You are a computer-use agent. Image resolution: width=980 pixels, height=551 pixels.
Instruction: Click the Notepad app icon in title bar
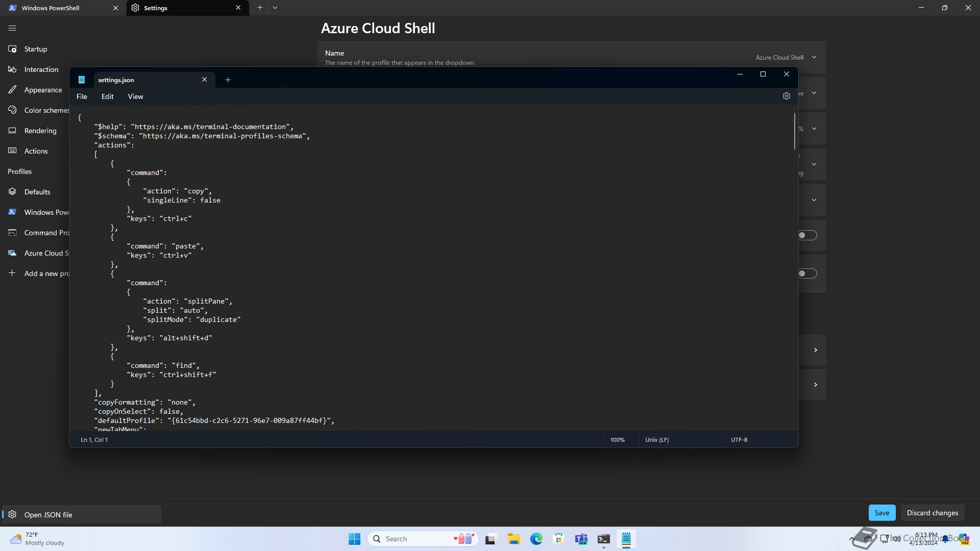[82, 80]
